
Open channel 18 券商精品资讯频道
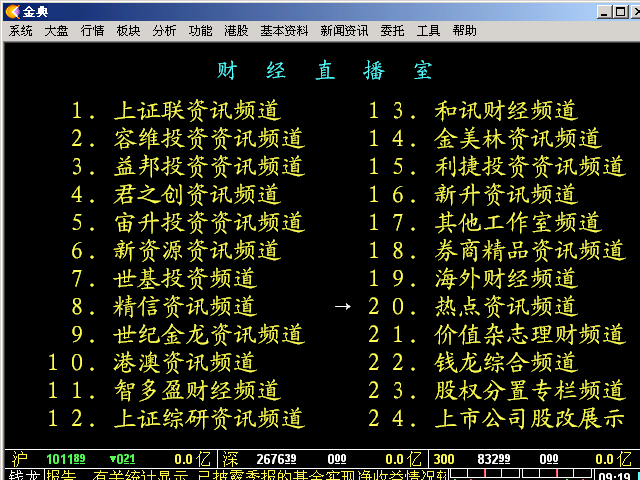[x=497, y=250]
